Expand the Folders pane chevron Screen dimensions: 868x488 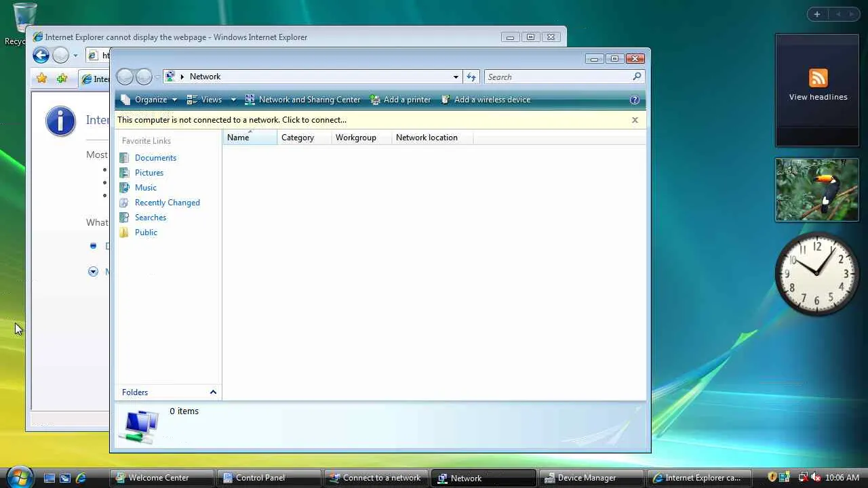(213, 392)
